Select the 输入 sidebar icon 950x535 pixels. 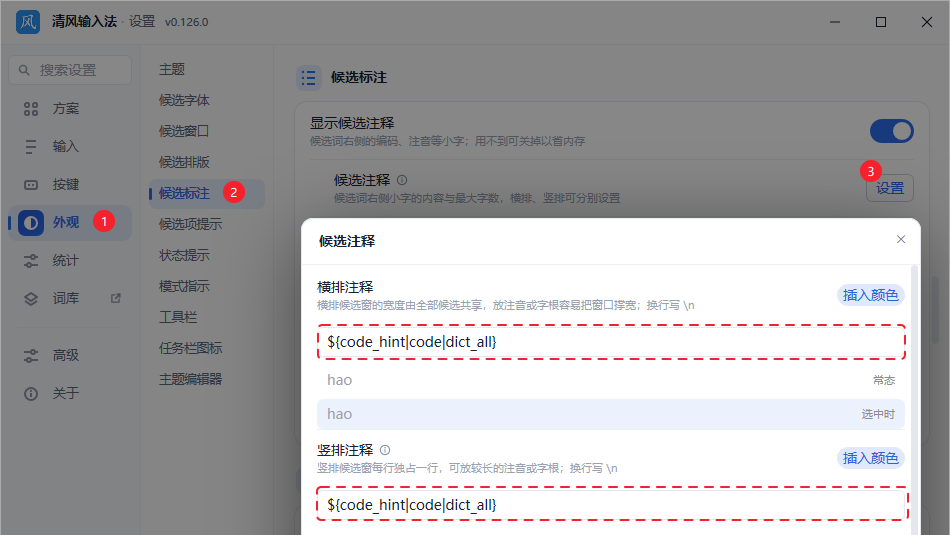click(31, 147)
